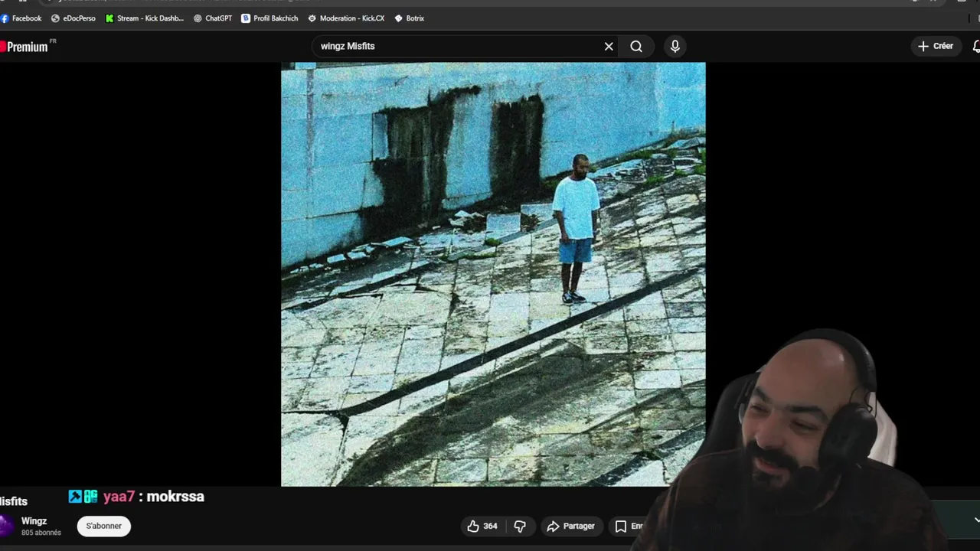Open the Profil Bakchich bookmark
Screen dimensions: 980x551
[269, 18]
